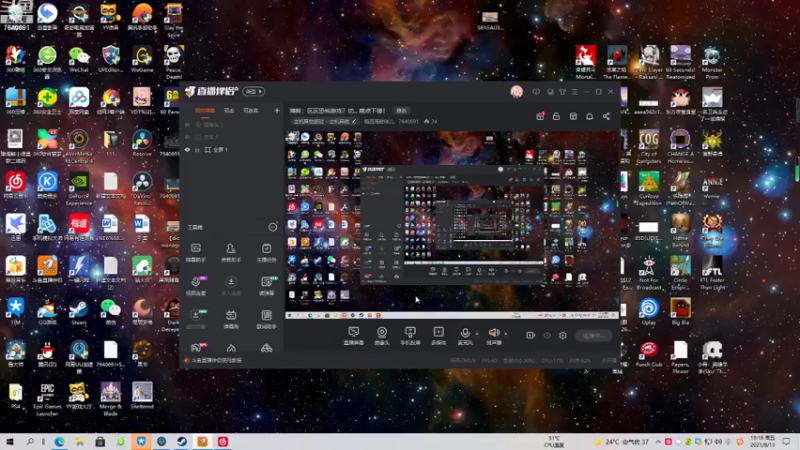Switch to the second scene tab
This screenshot has height=450, width=800.
[229, 111]
